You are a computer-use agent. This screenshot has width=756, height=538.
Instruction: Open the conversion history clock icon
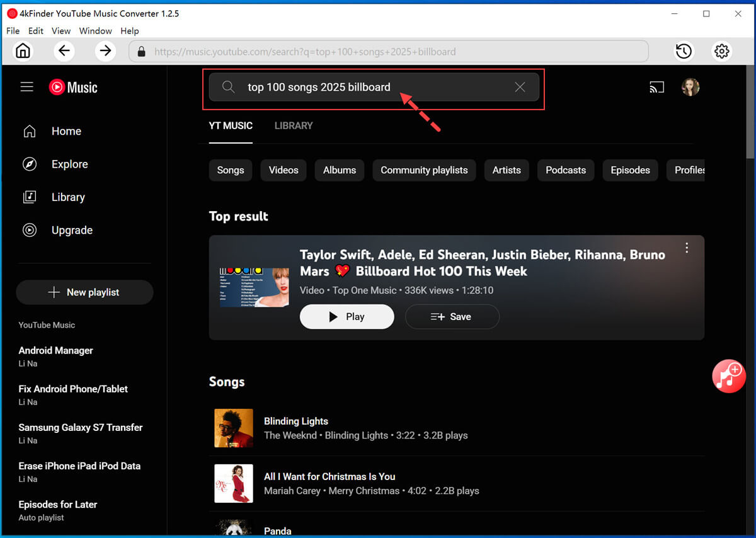tap(684, 51)
